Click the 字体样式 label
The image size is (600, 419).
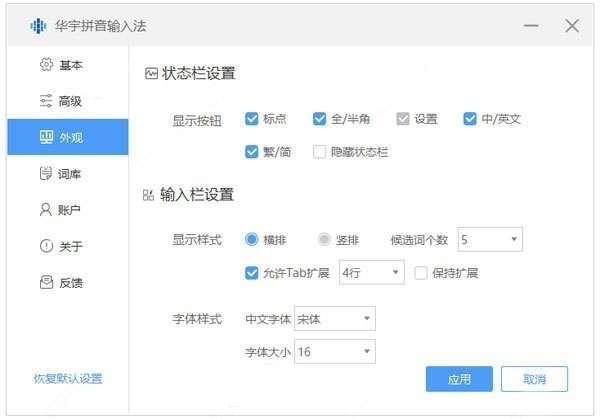point(197,319)
